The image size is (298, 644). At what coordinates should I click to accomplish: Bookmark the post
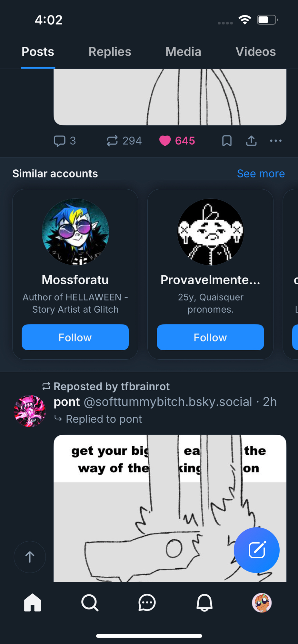227,141
